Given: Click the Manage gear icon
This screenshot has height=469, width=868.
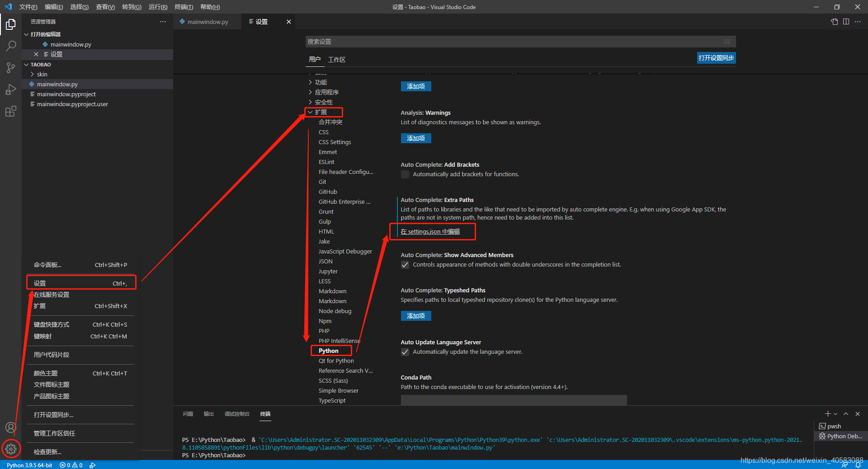Looking at the screenshot, I should pos(11,449).
